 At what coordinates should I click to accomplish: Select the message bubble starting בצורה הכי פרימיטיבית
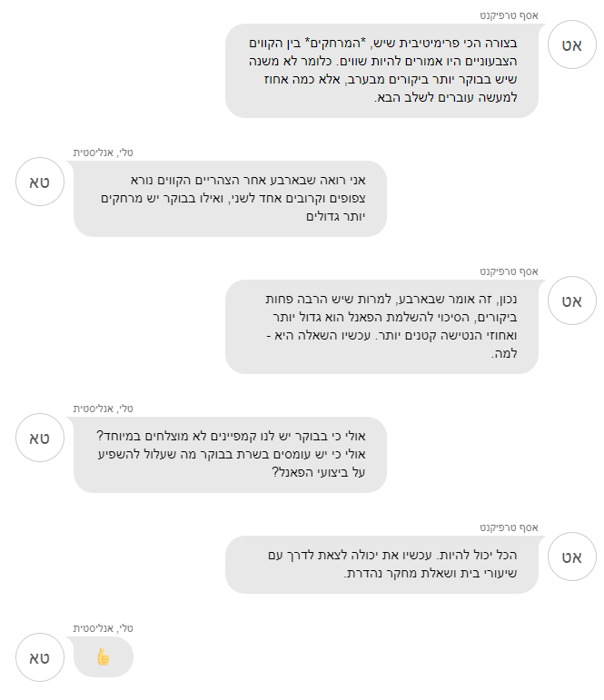point(381,71)
